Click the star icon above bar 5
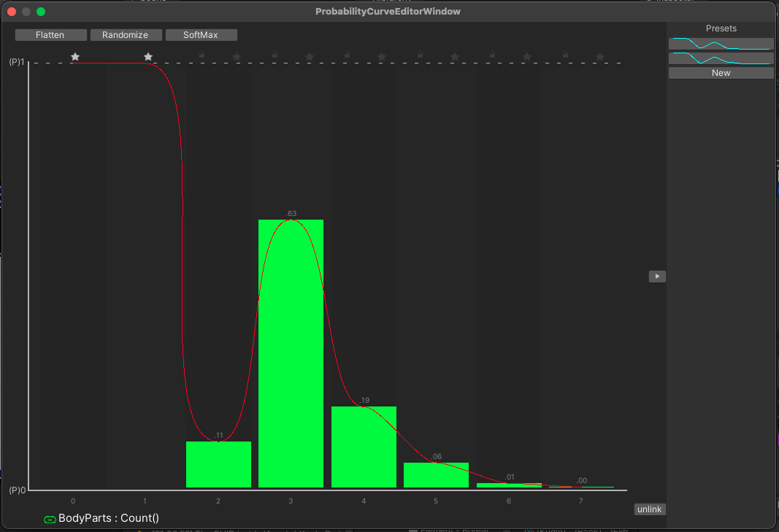 point(455,57)
